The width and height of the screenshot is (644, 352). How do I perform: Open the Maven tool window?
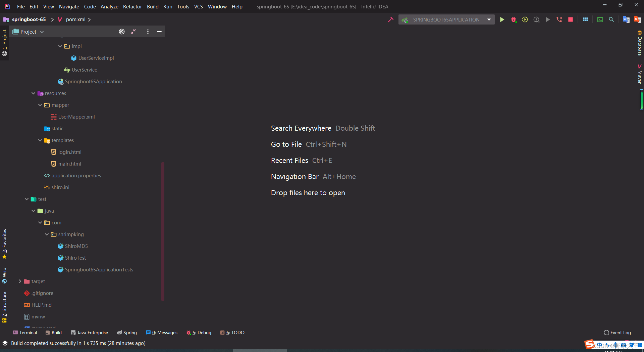pos(640,75)
